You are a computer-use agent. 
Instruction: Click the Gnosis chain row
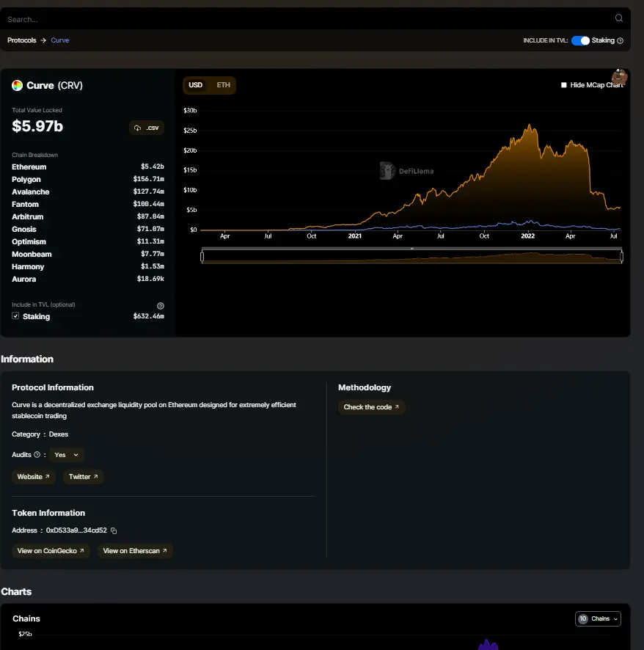pos(88,229)
